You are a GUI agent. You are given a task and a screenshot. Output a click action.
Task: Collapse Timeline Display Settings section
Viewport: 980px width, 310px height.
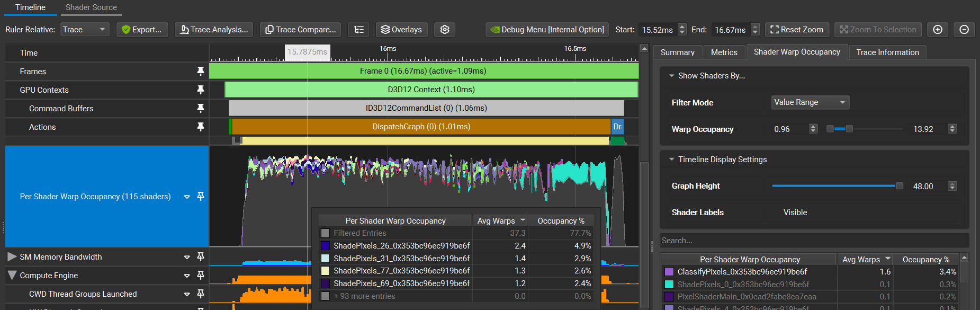pos(671,160)
